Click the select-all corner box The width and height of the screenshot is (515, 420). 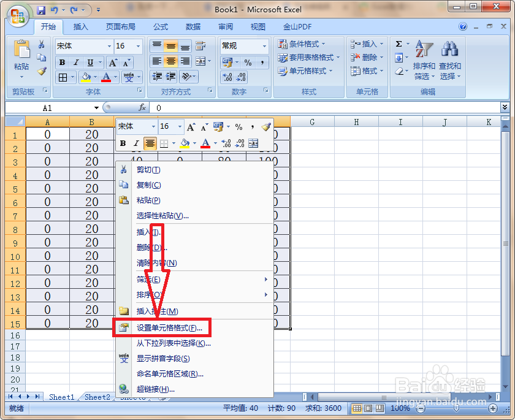(15, 122)
